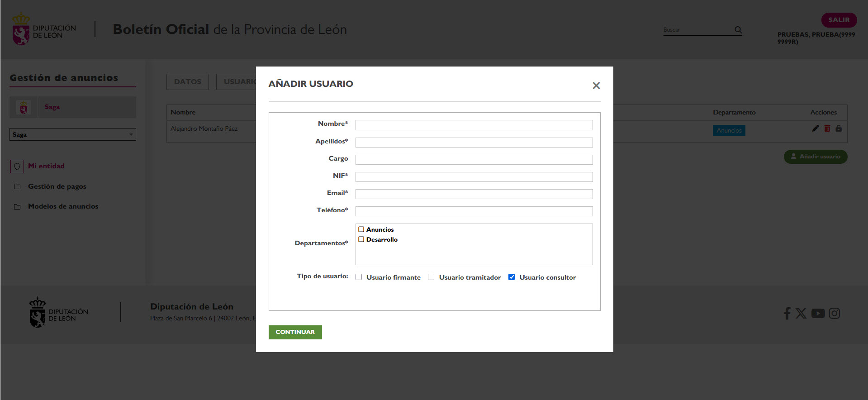
Task: Open the YouTube icon in footer
Action: (x=818, y=313)
